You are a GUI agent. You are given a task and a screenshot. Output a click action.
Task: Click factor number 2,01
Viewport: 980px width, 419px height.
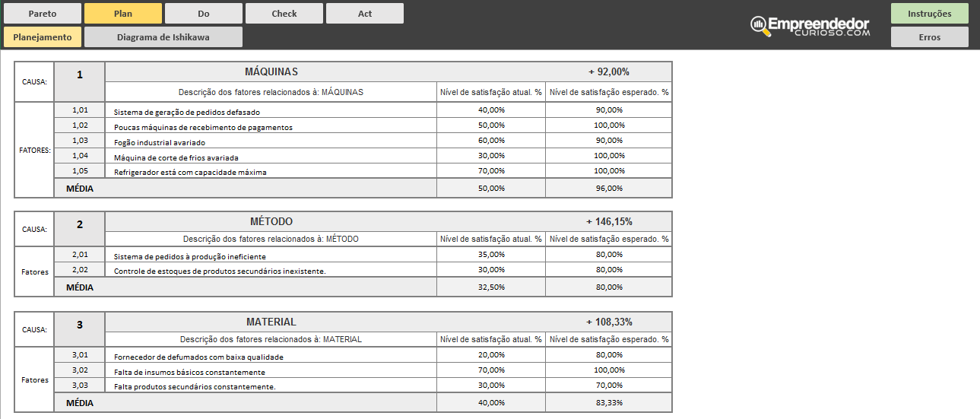80,255
